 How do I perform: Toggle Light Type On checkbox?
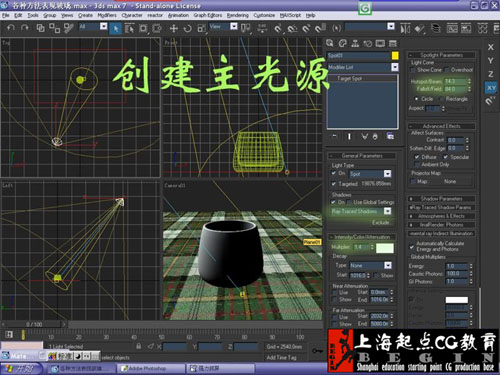334,173
